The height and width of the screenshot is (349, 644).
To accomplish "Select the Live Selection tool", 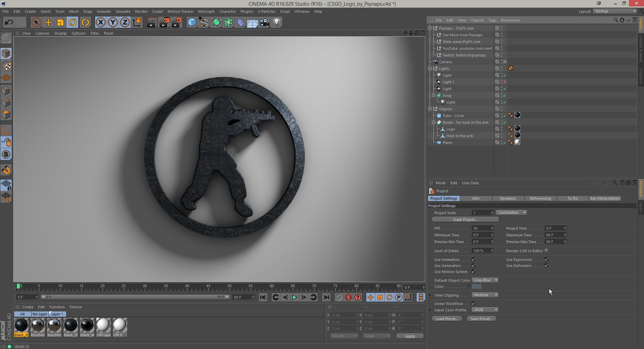I will tap(36, 23).
